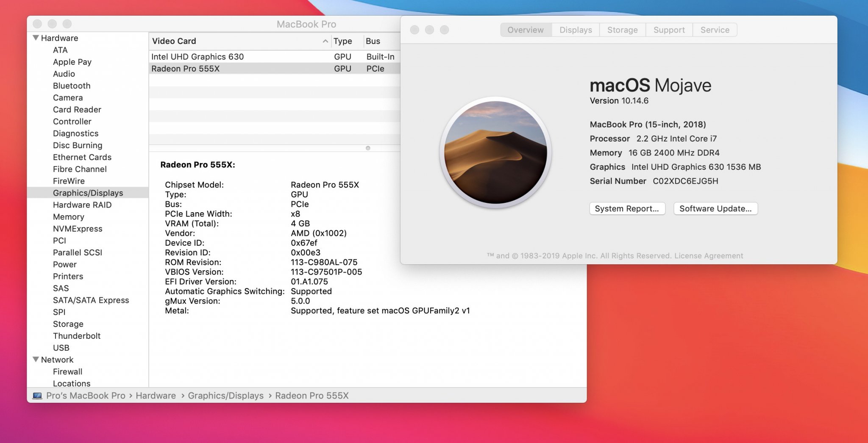
Task: Select the Support tab
Action: [x=669, y=30]
